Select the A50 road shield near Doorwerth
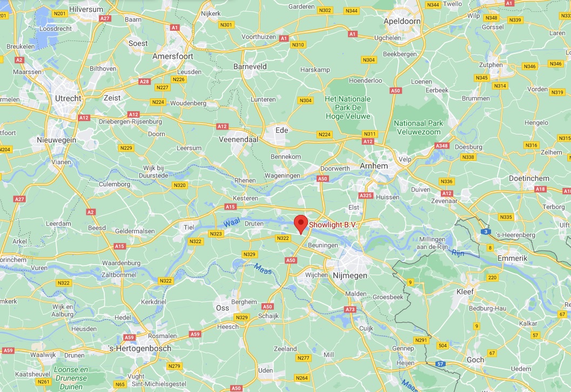The width and height of the screenshot is (571, 392). point(323,179)
